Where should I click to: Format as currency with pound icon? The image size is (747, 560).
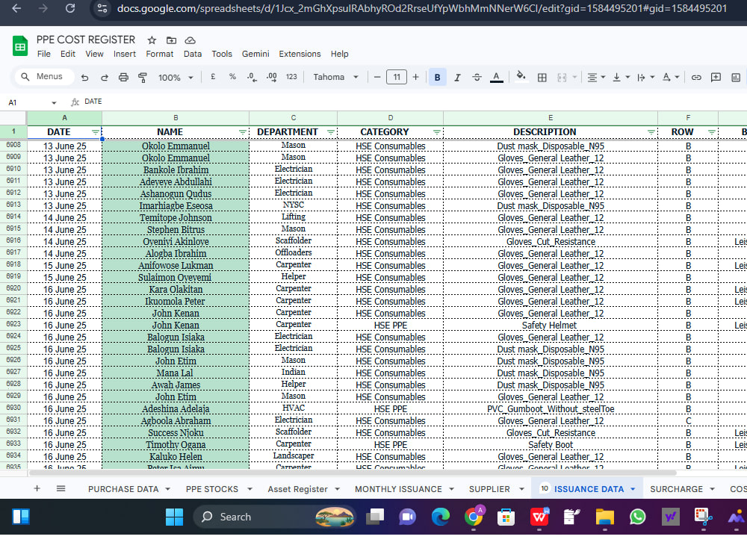(213, 77)
